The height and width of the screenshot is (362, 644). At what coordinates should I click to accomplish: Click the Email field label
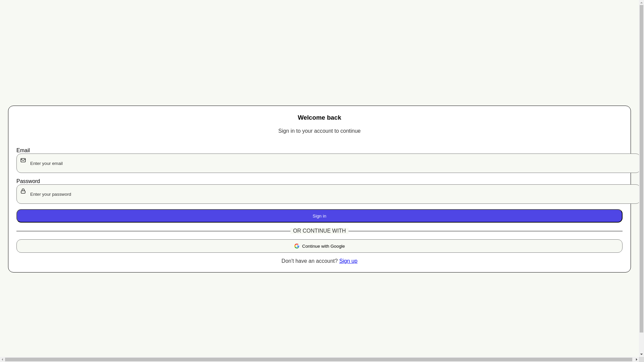[23, 150]
